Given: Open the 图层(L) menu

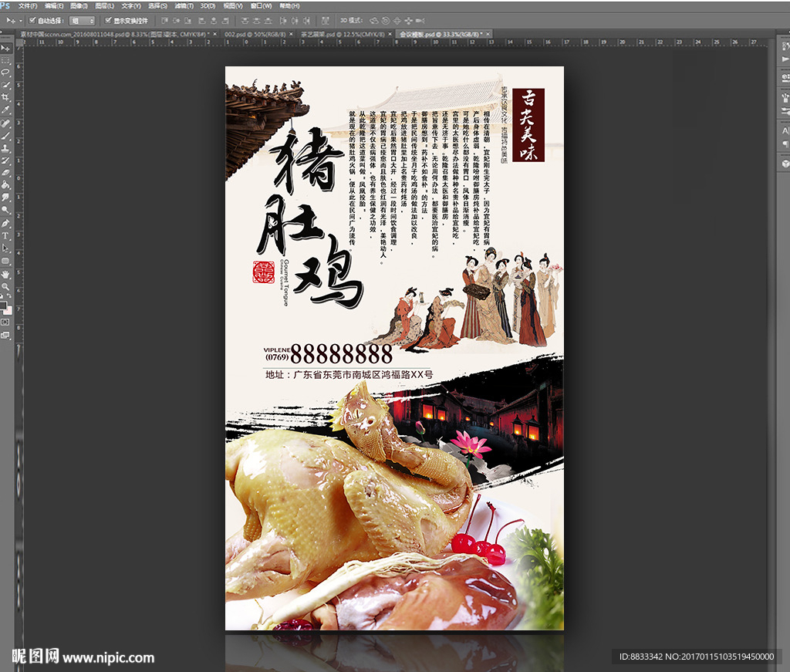Looking at the screenshot, I should pyautogui.click(x=104, y=6).
